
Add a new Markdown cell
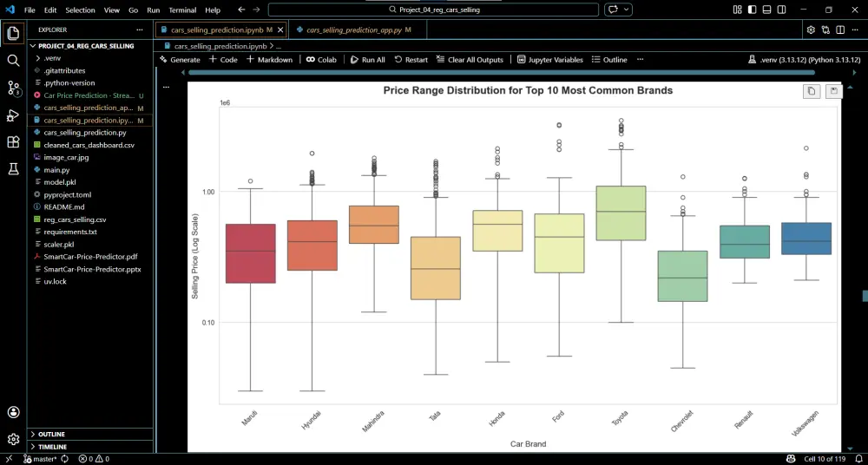point(269,59)
